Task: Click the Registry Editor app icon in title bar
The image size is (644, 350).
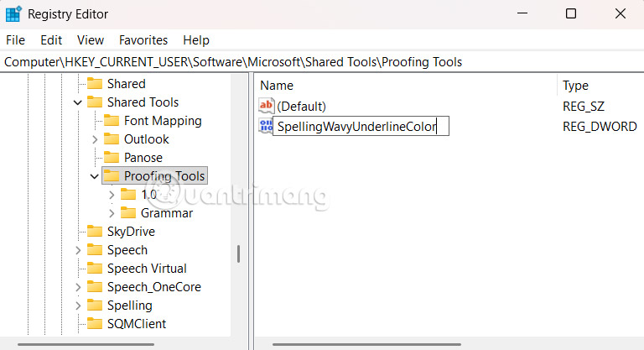Action: (13, 13)
